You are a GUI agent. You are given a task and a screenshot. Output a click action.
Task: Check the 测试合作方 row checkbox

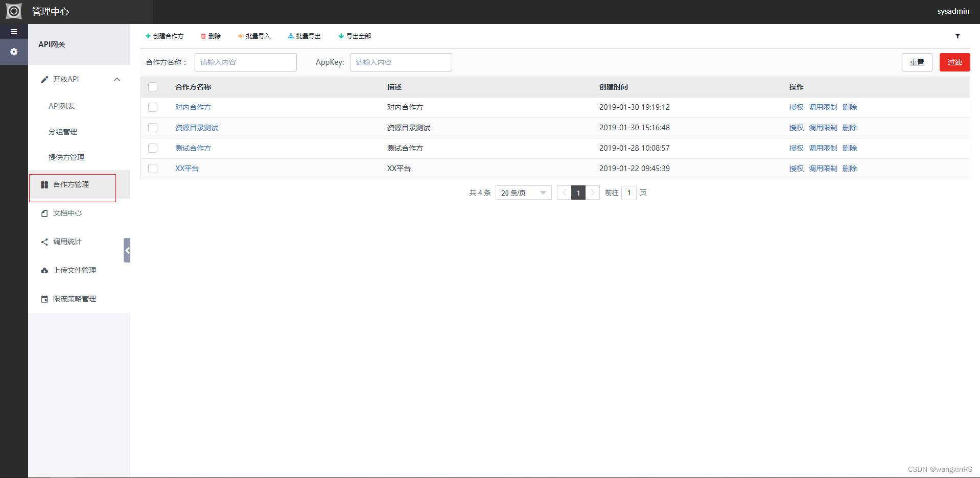coord(153,148)
